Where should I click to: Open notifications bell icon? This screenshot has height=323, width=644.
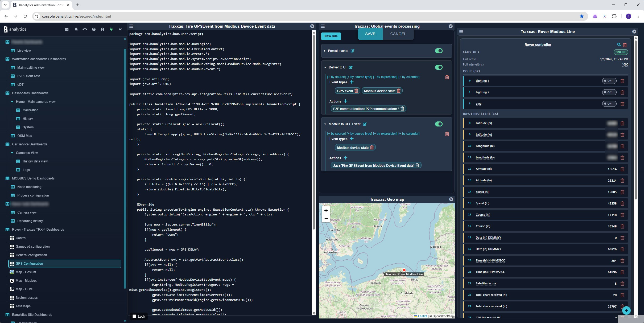[76, 29]
